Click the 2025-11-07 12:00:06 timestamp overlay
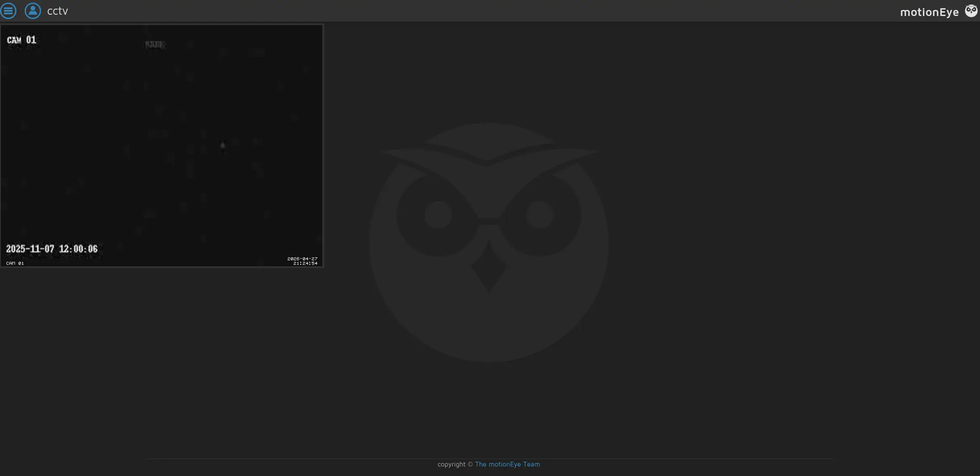 (52, 249)
